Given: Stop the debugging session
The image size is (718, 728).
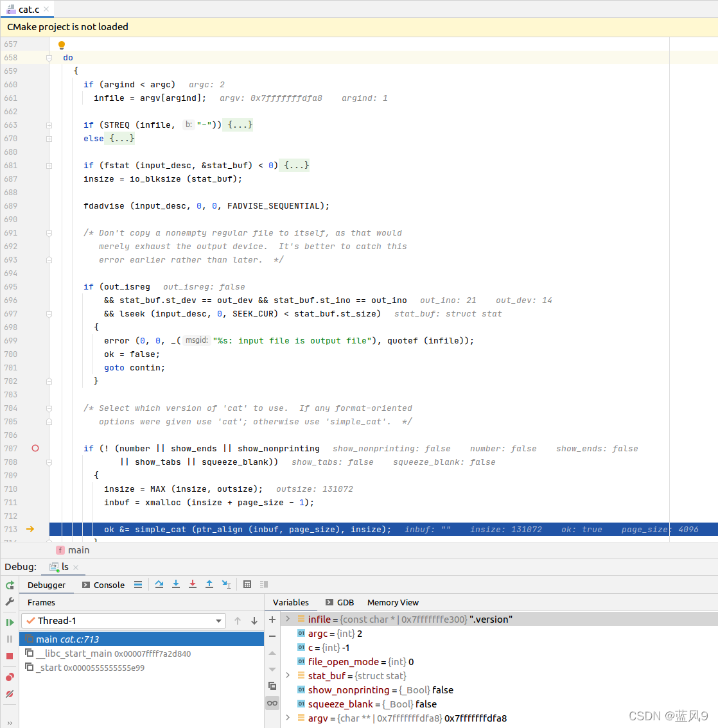Looking at the screenshot, I should [10, 656].
